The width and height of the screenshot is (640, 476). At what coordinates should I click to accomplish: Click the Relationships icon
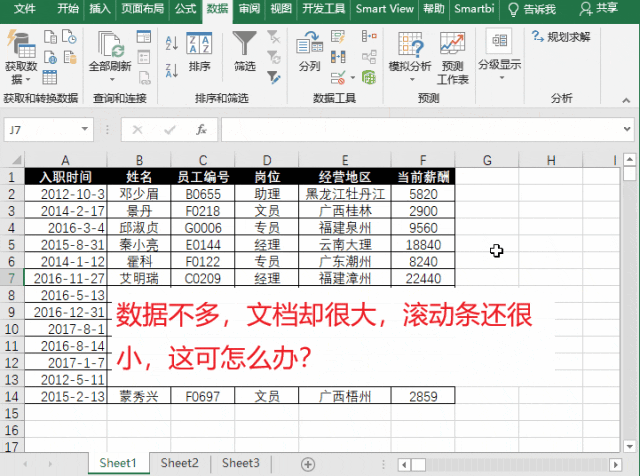click(369, 57)
